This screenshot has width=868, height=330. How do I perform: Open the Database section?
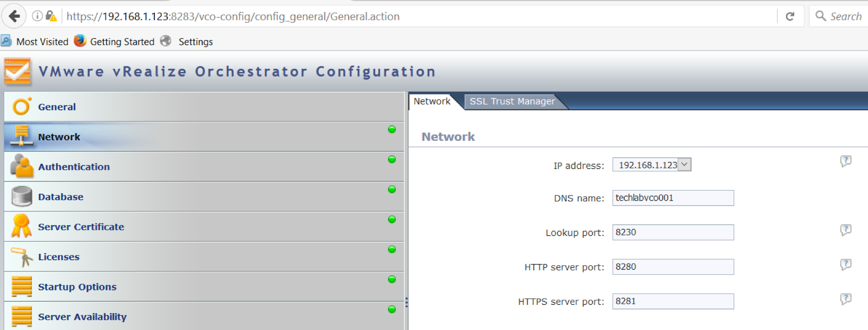204,197
